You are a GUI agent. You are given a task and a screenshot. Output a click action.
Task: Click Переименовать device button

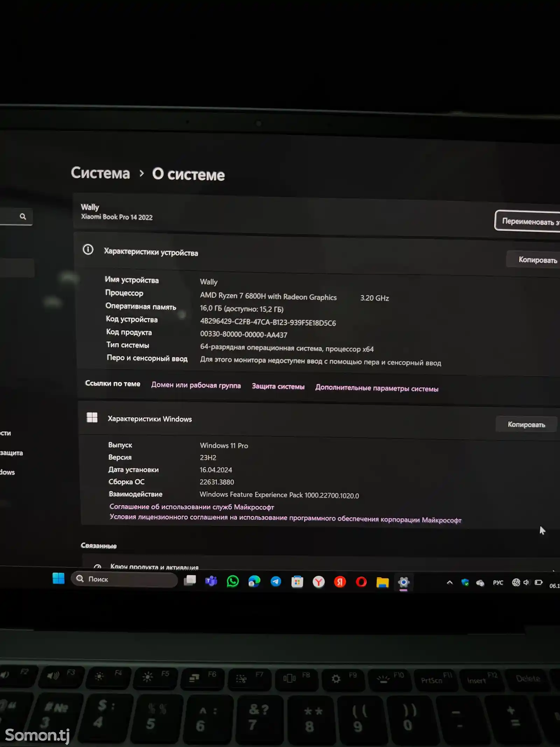tap(527, 221)
